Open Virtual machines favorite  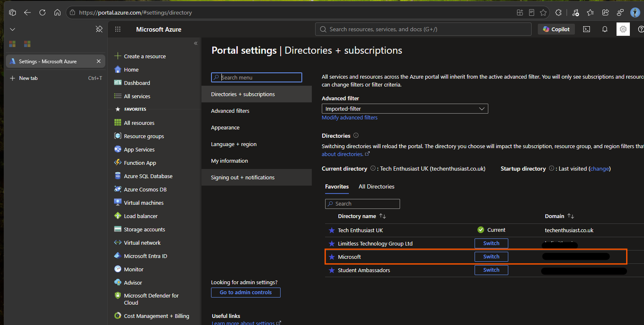tap(139, 203)
